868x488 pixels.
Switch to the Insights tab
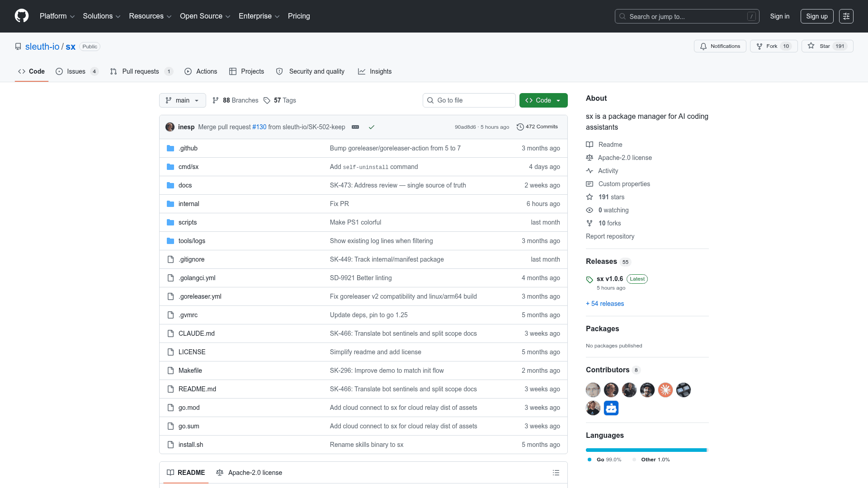point(375,71)
